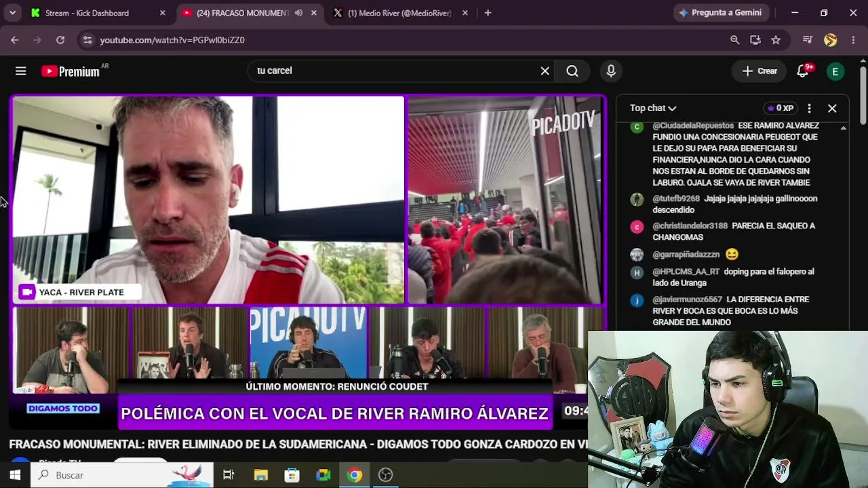Open the media controls icon in Chrome toolbar

pyautogui.click(x=807, y=40)
